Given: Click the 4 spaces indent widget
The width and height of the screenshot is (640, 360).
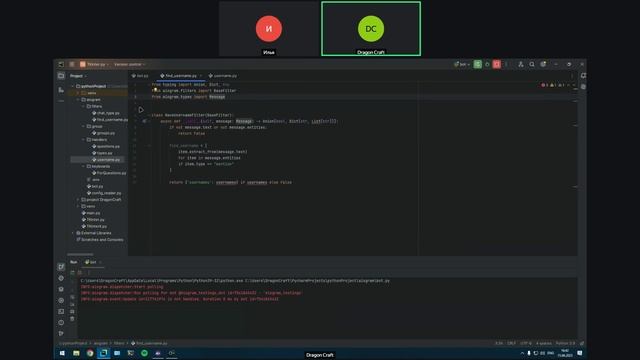Looking at the screenshot, I should pyautogui.click(x=544, y=343).
